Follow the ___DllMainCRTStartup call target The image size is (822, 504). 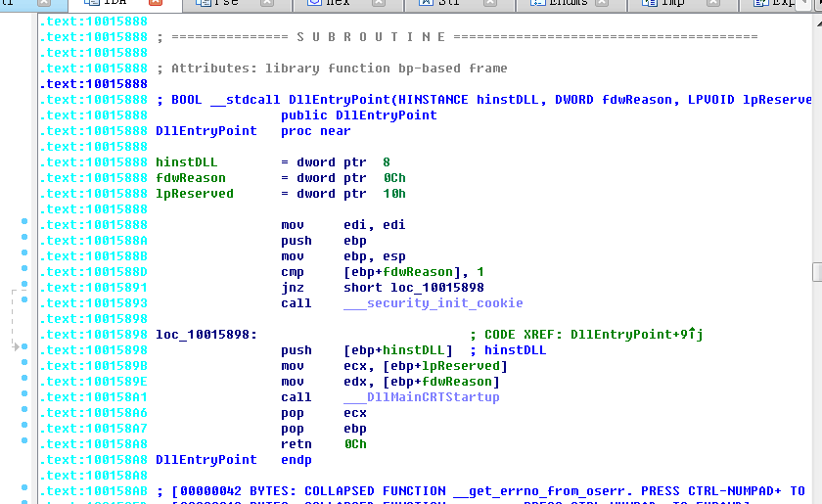tap(422, 397)
